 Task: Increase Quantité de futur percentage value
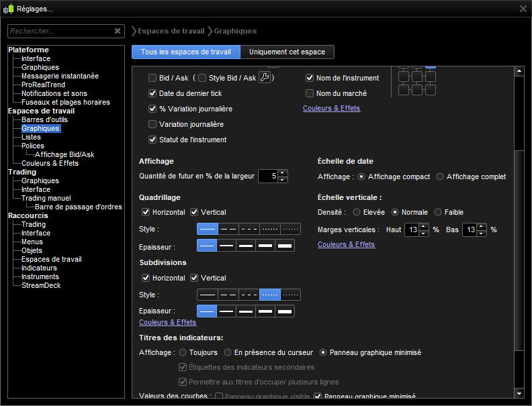(x=283, y=172)
